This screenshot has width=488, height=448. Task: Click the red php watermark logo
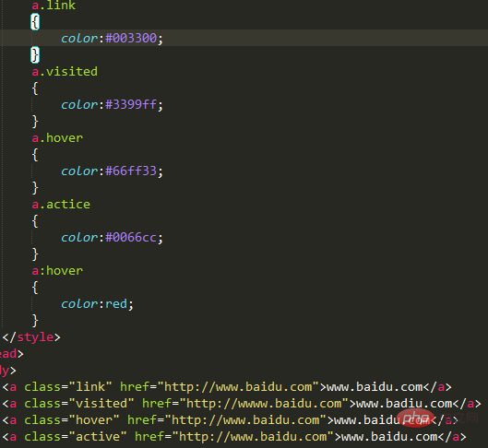click(x=416, y=419)
